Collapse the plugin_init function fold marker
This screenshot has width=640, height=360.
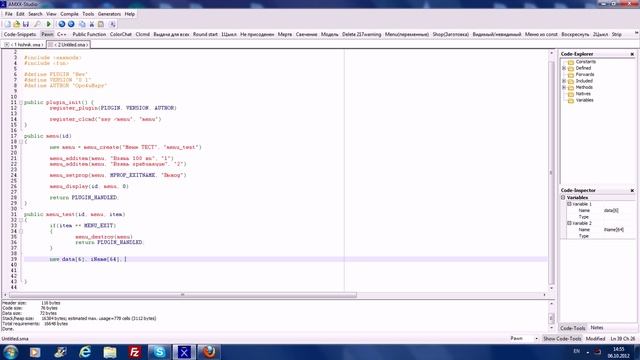pos(21,102)
